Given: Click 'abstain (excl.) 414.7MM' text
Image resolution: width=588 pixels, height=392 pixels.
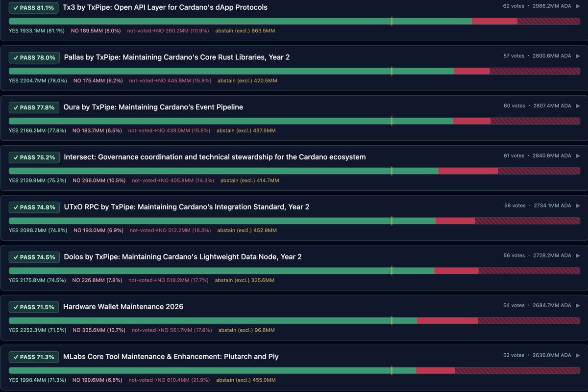Looking at the screenshot, I should pyautogui.click(x=249, y=181).
